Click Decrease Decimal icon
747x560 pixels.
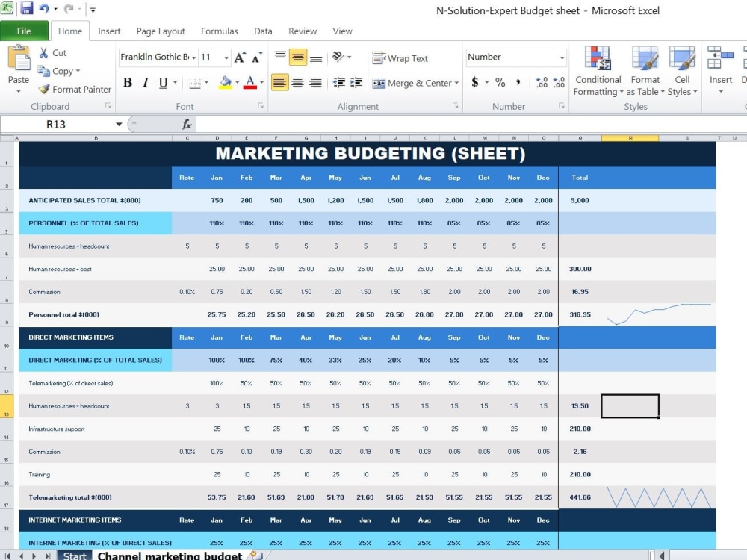(x=559, y=82)
